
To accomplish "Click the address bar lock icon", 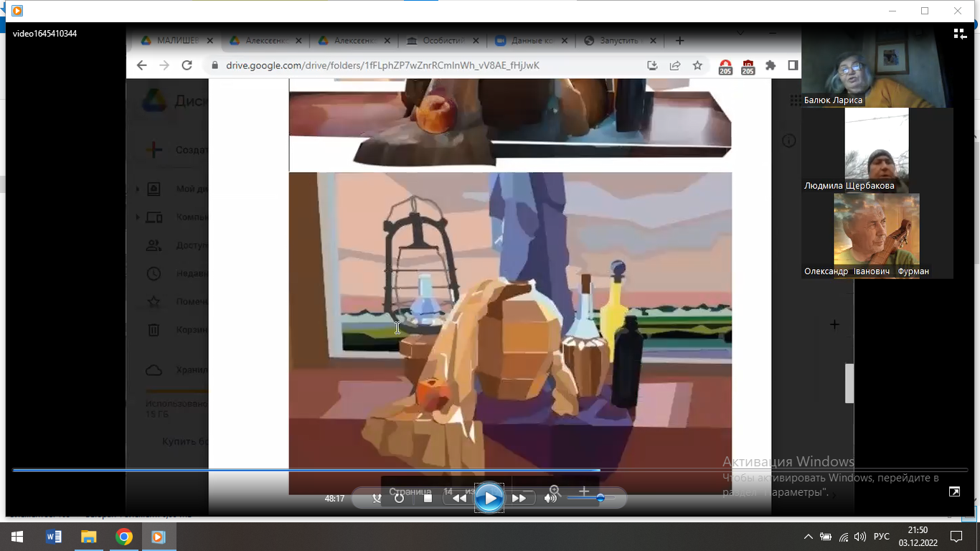I will pos(215,65).
